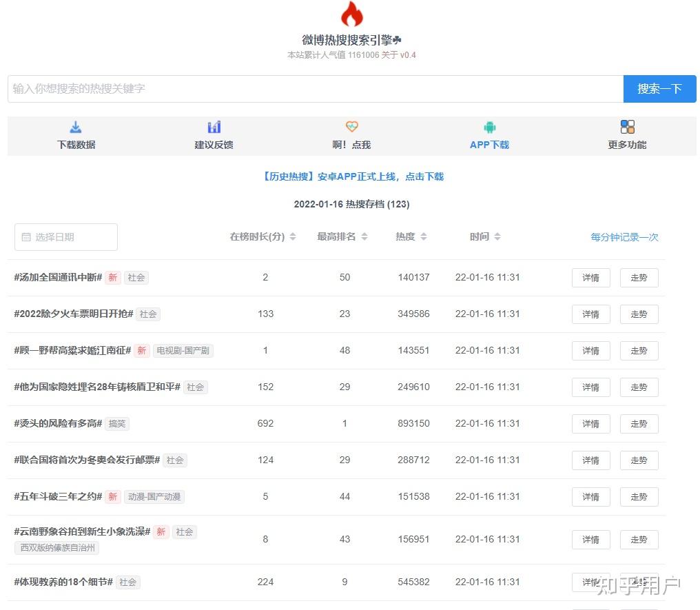Click the download data icon

tap(76, 128)
